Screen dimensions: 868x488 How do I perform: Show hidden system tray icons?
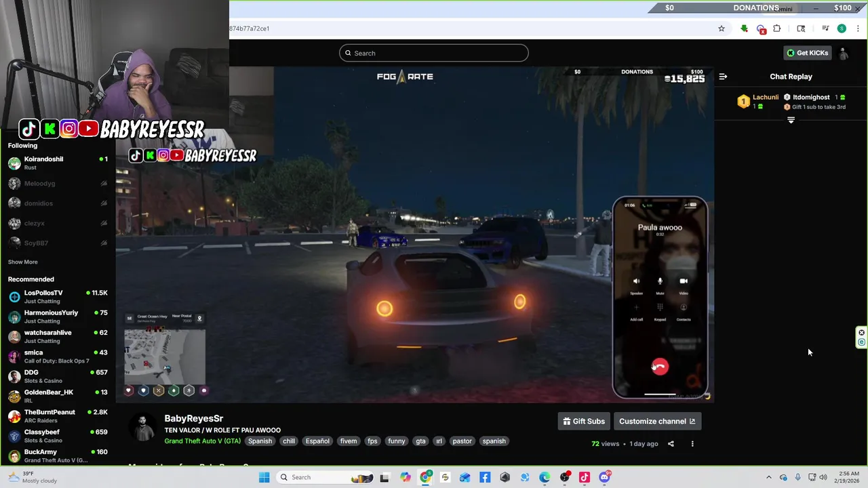(x=768, y=477)
